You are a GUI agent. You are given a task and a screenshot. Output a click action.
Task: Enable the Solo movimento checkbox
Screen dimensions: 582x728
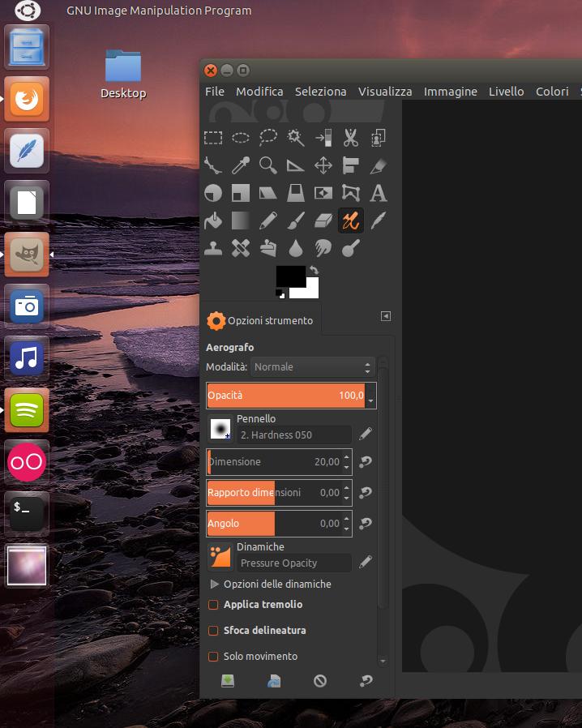coord(213,657)
